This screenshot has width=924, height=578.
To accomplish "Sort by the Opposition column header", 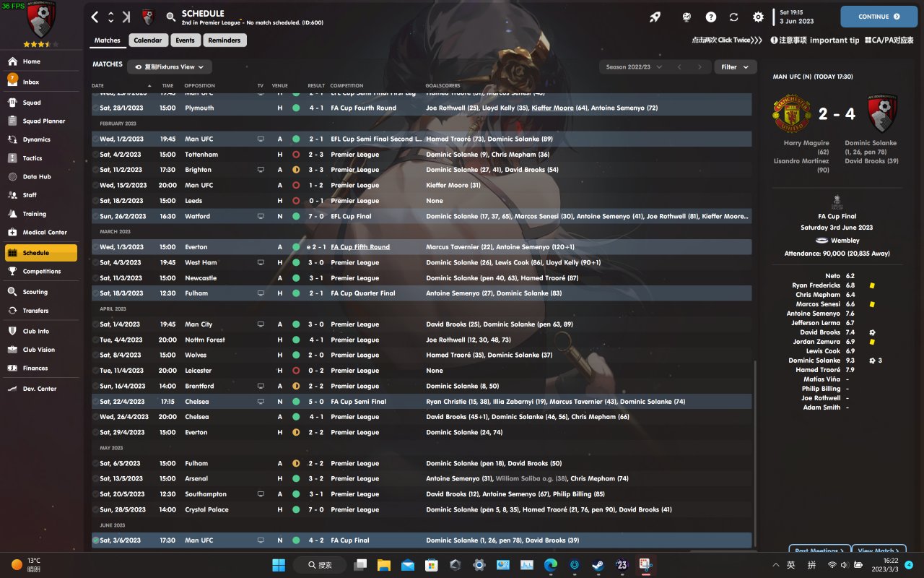I will (x=200, y=86).
